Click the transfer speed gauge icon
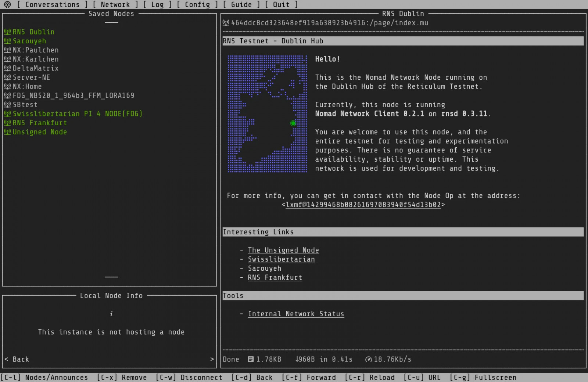This screenshot has width=588, height=382. (368, 359)
